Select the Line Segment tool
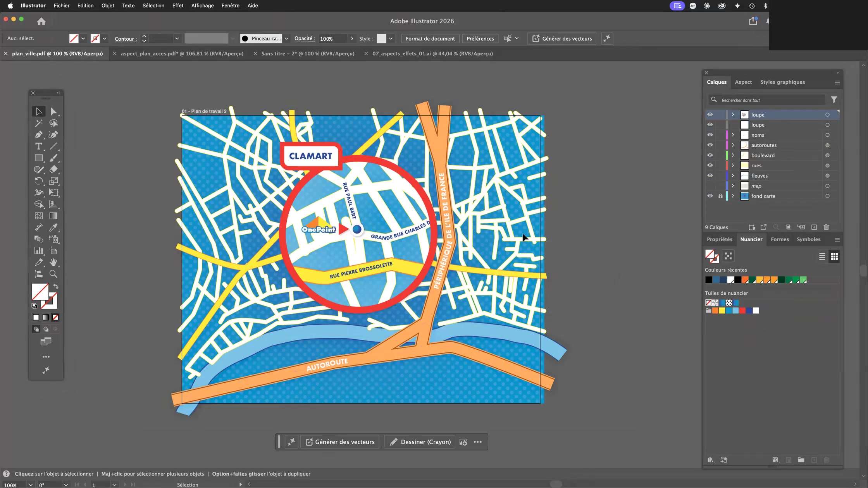 point(53,146)
